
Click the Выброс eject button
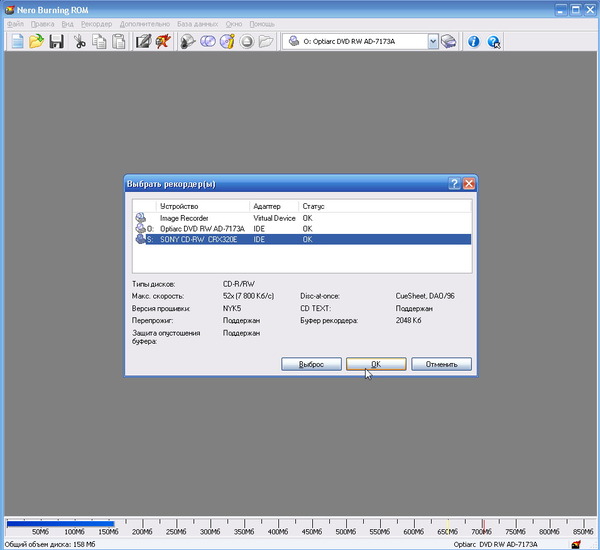[x=311, y=364]
